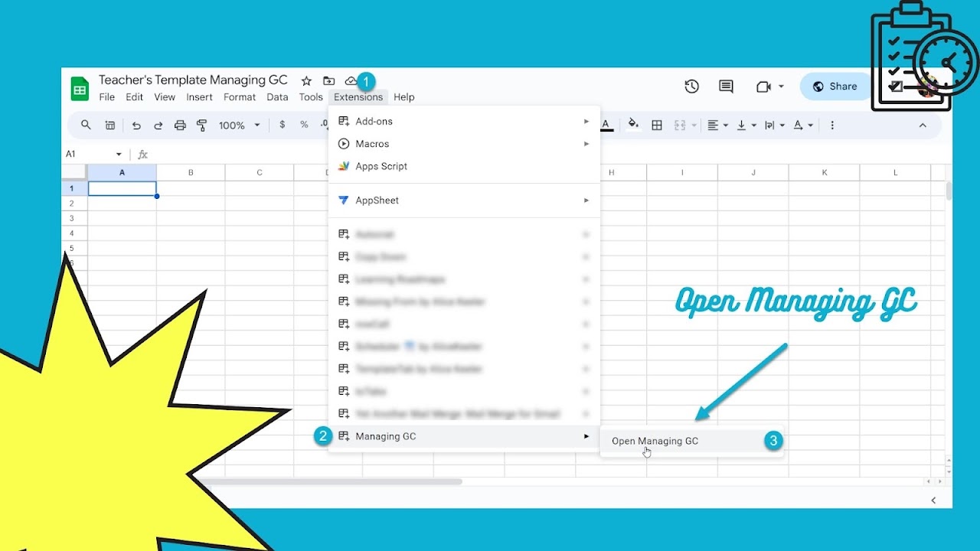This screenshot has height=551, width=980.
Task: Click the video meeting camera icon
Action: (x=763, y=86)
